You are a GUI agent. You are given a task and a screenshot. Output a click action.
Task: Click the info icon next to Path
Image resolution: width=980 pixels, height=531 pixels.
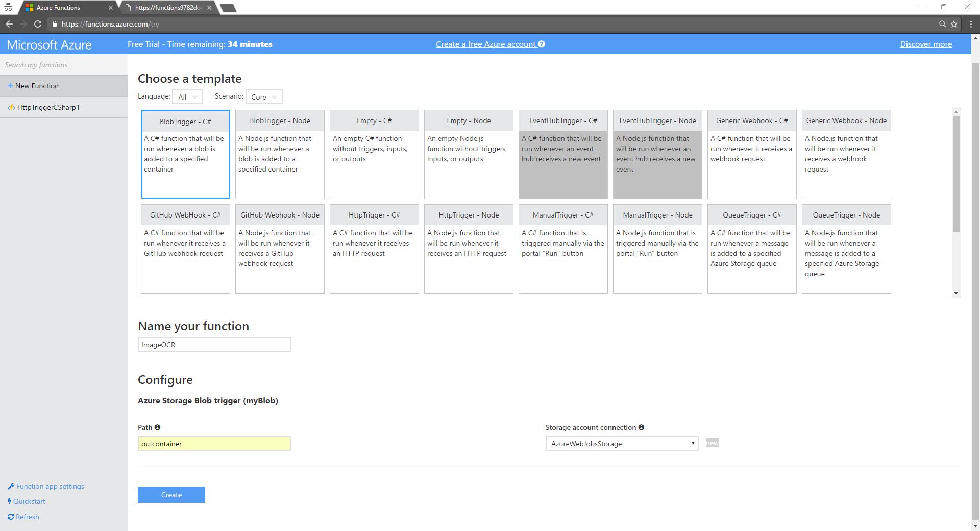click(x=157, y=427)
